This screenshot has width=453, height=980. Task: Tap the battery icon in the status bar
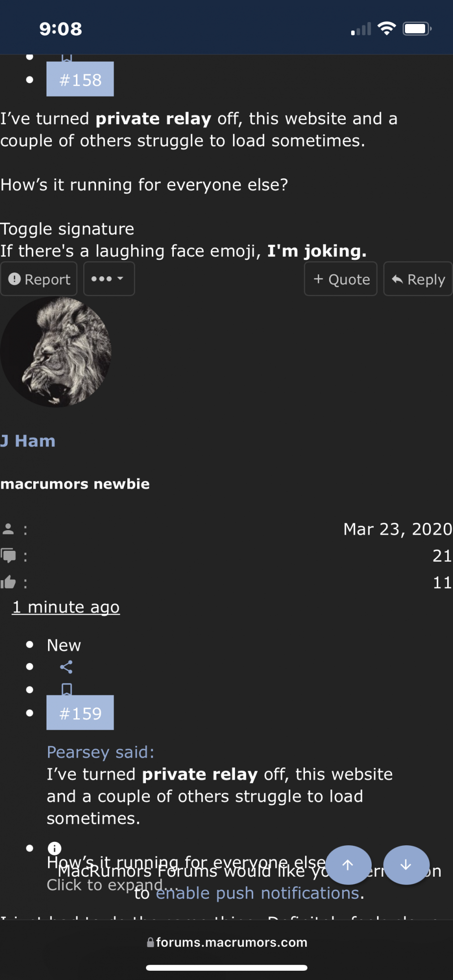click(x=417, y=29)
